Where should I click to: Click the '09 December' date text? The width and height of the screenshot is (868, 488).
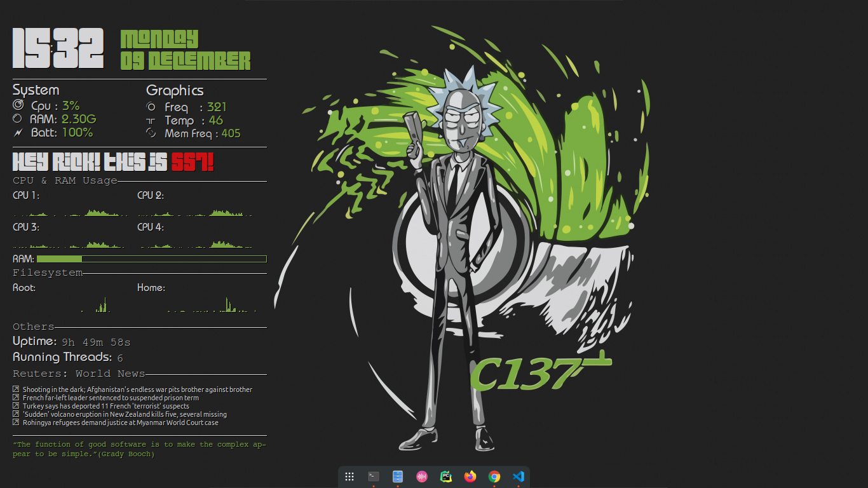pyautogui.click(x=186, y=60)
